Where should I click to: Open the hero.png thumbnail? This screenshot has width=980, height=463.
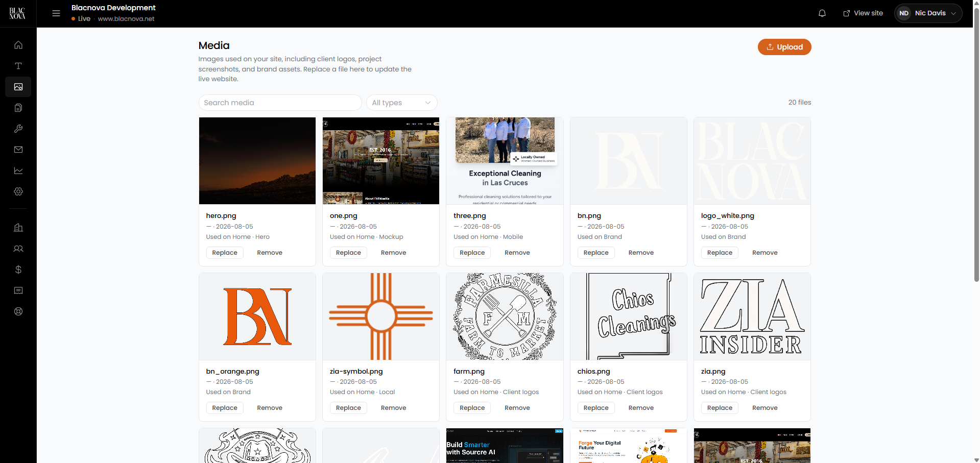(x=257, y=161)
